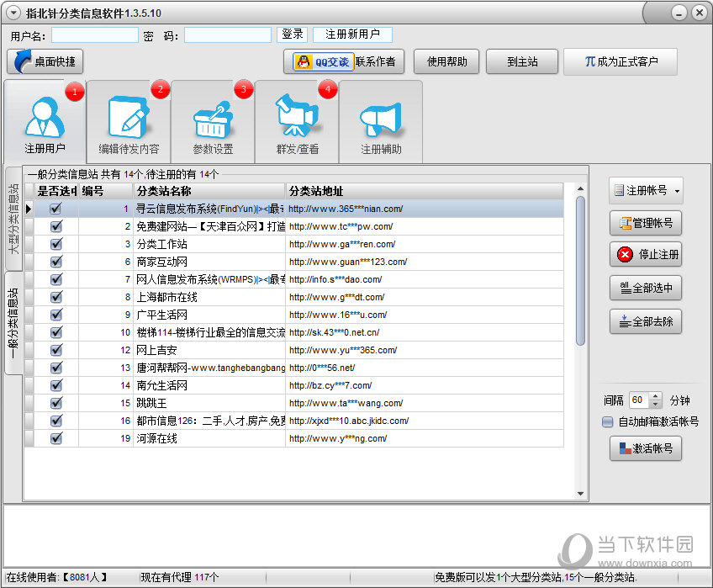Viewport: 713px width, 588px height.
Task: Click the 成为正式客户 button
Action: coord(621,61)
